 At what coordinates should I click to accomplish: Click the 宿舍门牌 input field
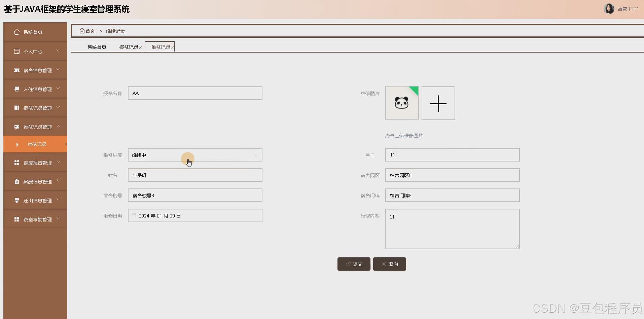click(x=453, y=195)
